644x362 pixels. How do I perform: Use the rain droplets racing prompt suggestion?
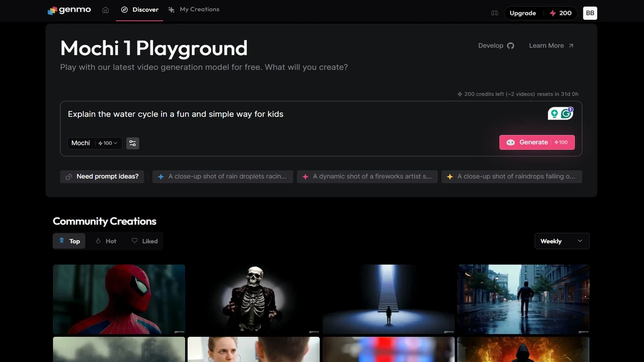click(223, 176)
